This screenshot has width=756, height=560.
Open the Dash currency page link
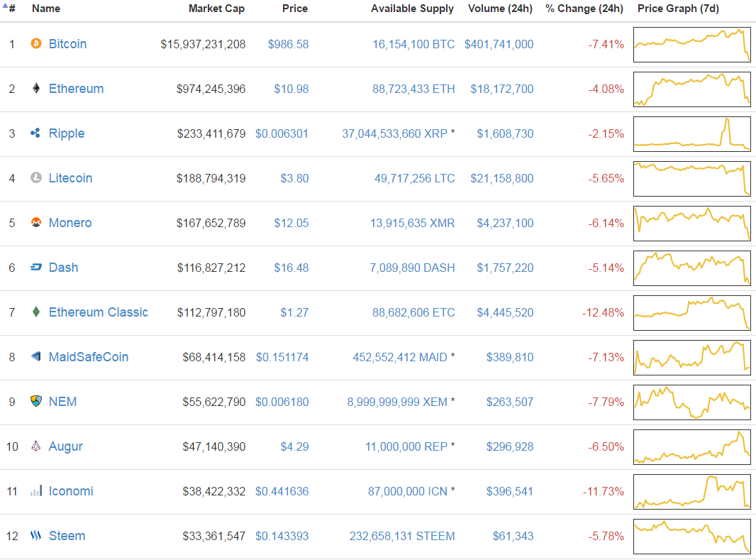pos(64,268)
